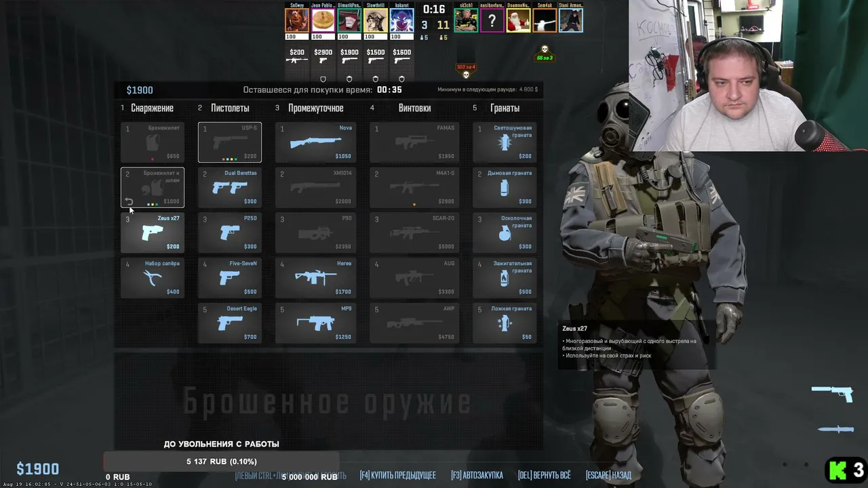Select the sk3ch1 player avatar
The image size is (868, 488).
(x=466, y=20)
